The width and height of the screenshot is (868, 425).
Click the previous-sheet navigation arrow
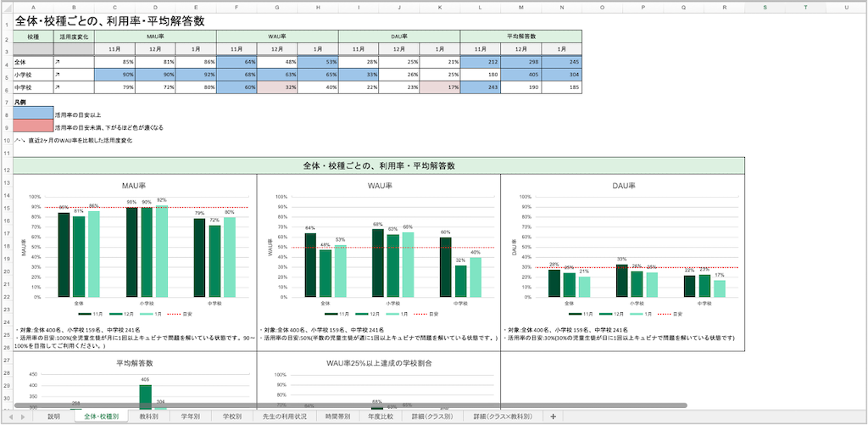click(x=12, y=417)
